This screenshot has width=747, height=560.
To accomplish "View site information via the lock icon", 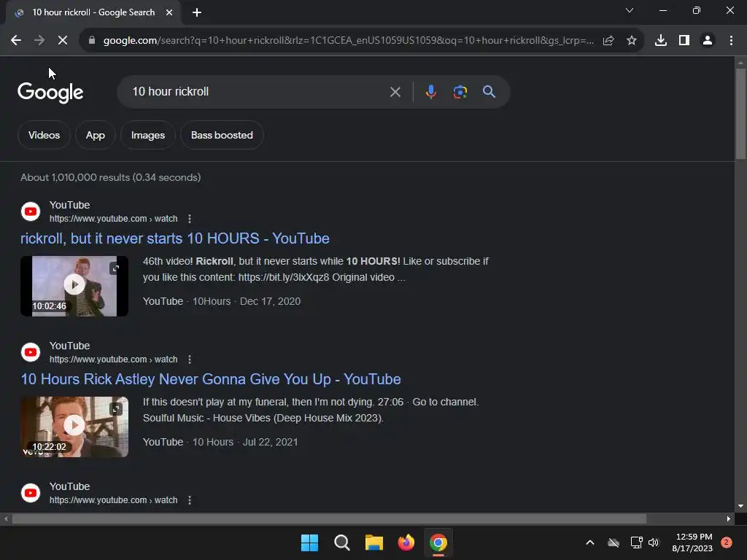I will coord(92,41).
